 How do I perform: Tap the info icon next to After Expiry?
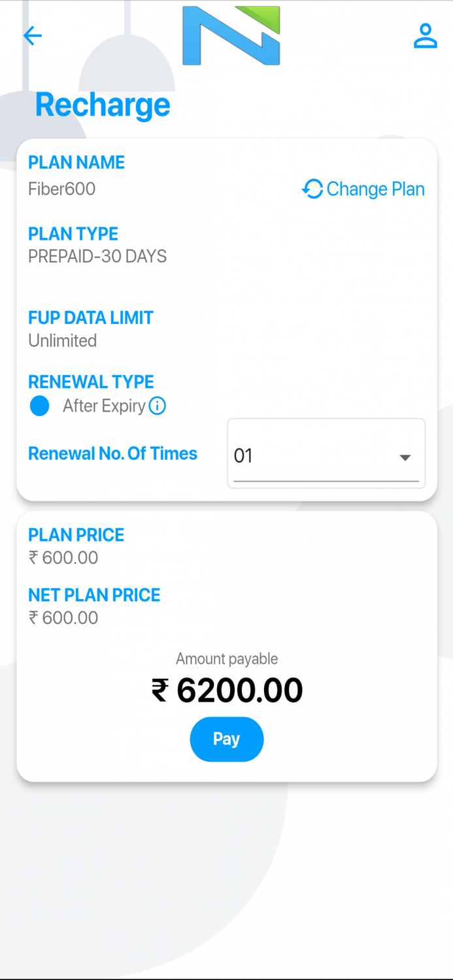point(157,406)
